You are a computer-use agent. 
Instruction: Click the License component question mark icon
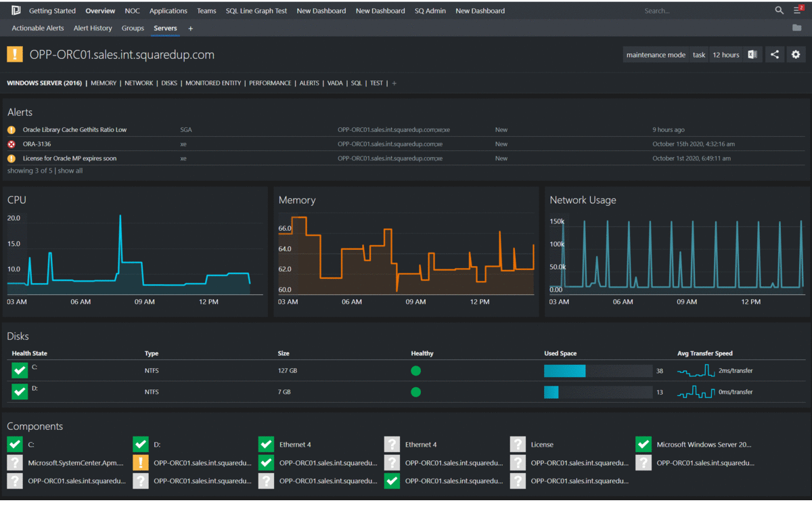[x=518, y=445]
